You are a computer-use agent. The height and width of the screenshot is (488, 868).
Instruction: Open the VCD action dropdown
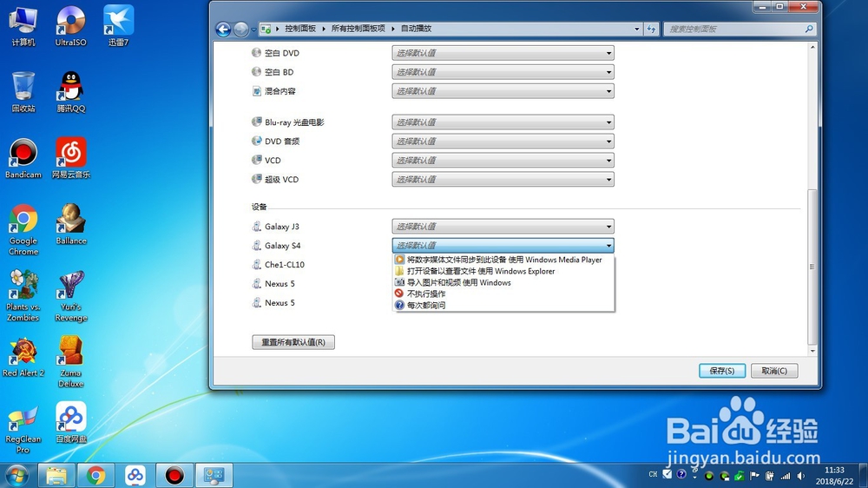point(503,160)
